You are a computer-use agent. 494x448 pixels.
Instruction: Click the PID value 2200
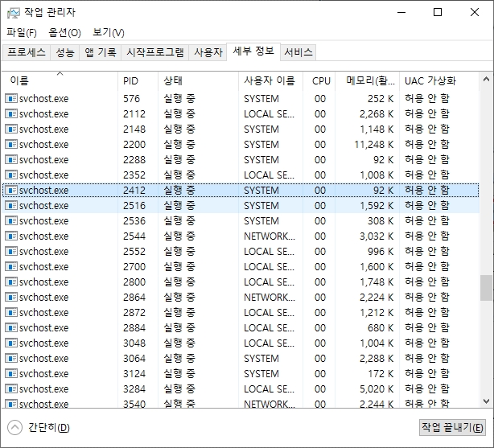134,144
